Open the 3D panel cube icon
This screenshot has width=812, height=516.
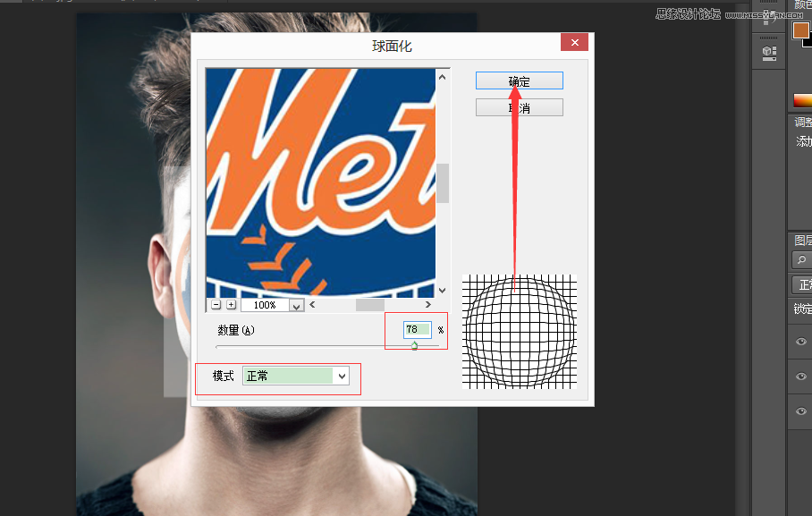click(769, 53)
